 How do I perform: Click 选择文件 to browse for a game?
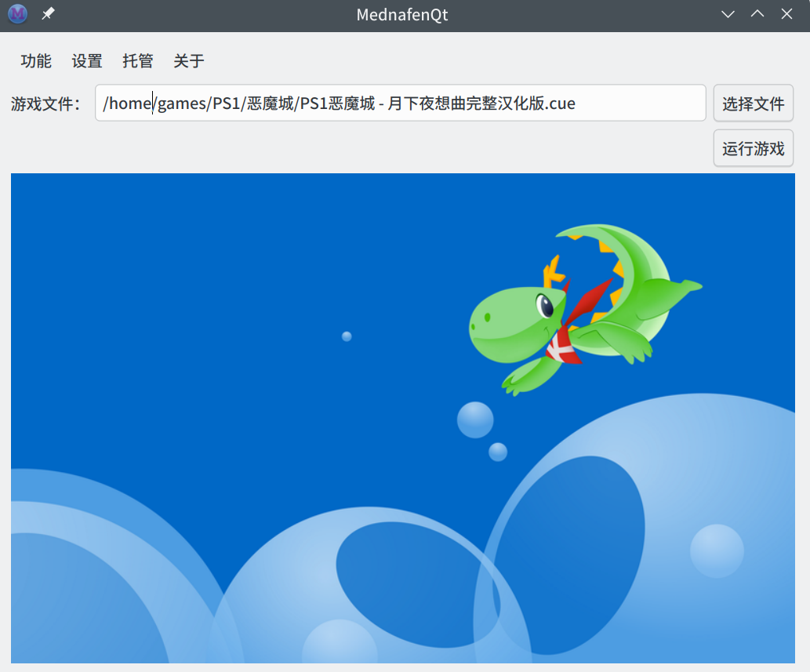point(753,103)
